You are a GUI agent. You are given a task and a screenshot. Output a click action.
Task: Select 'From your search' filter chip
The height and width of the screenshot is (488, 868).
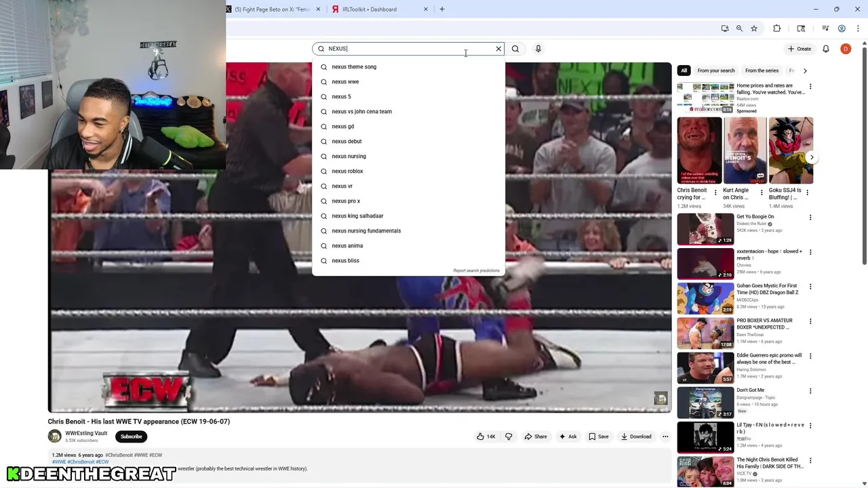coord(715,70)
